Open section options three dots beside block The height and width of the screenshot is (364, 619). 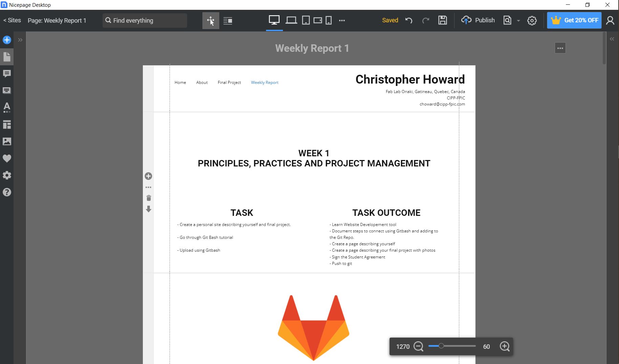pos(148,187)
